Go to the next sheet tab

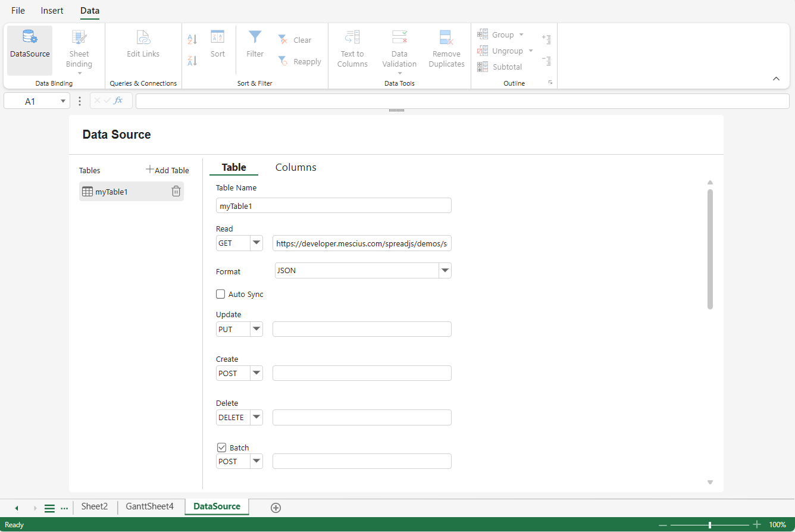tap(35, 508)
